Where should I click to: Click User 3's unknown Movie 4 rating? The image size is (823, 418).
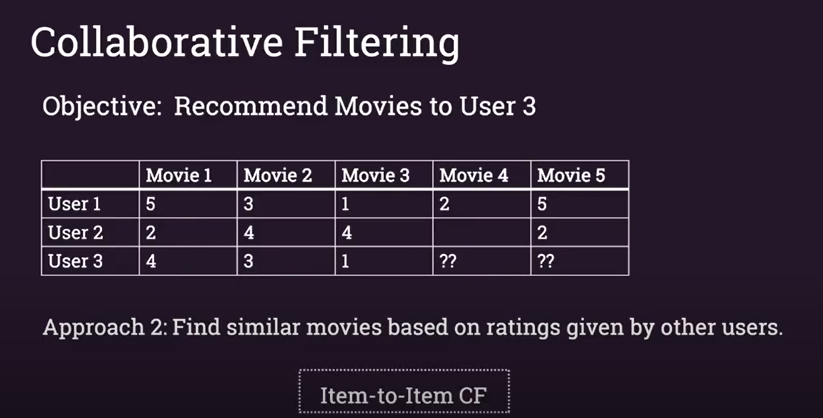[x=482, y=260]
